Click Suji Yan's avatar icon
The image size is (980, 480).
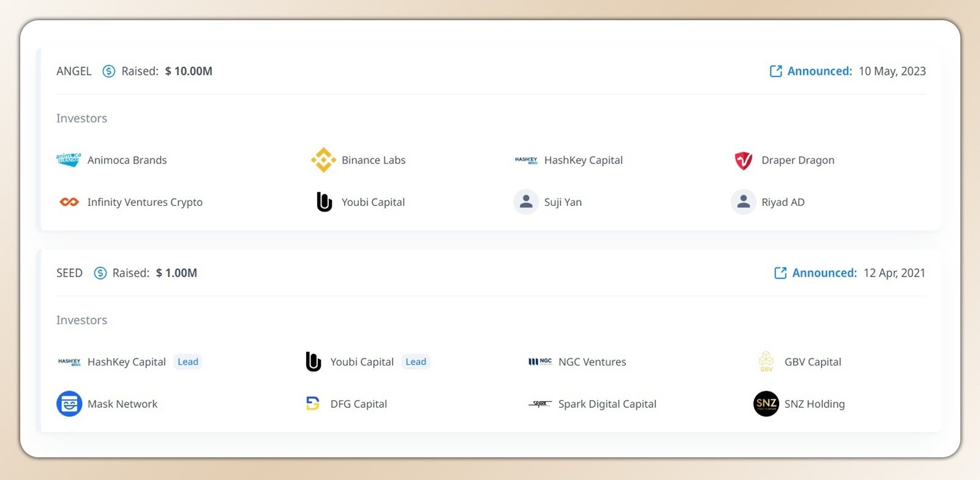coord(526,202)
